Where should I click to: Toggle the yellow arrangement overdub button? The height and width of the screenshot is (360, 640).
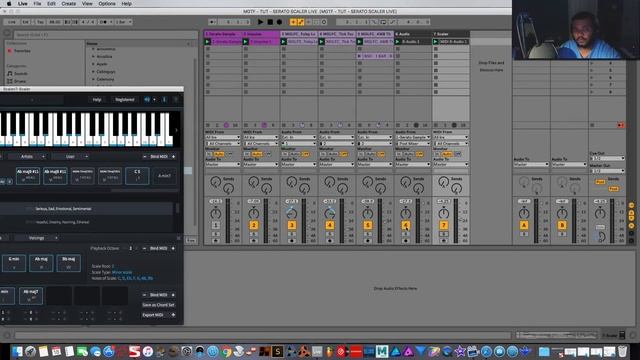(293, 22)
